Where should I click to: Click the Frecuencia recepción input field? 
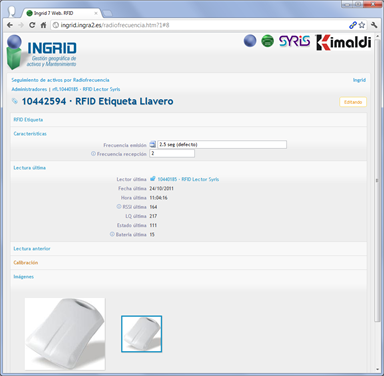(172, 153)
